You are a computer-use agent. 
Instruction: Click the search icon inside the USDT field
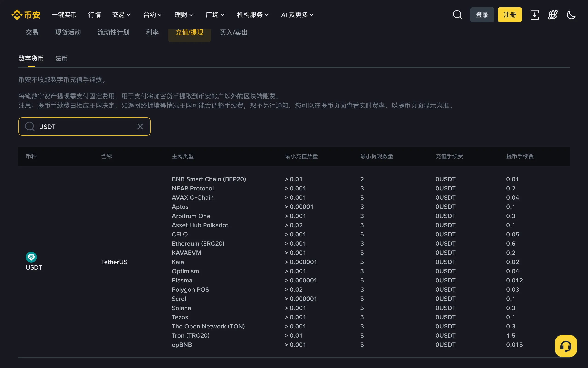[x=30, y=126]
